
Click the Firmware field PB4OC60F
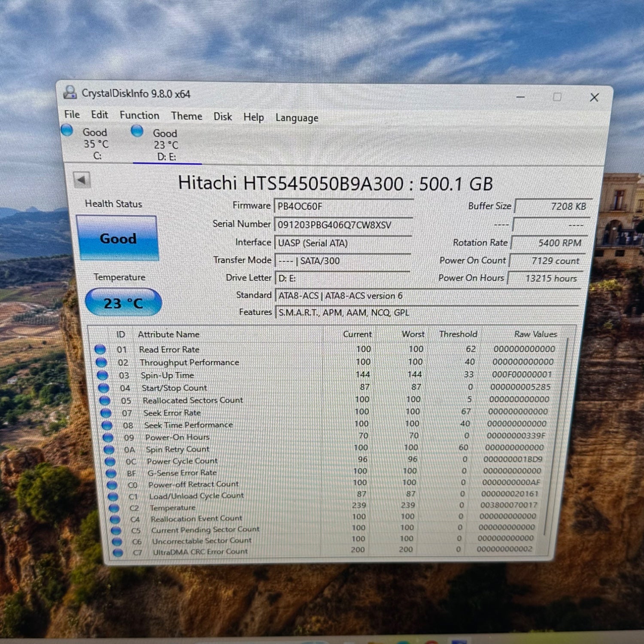coord(343,206)
